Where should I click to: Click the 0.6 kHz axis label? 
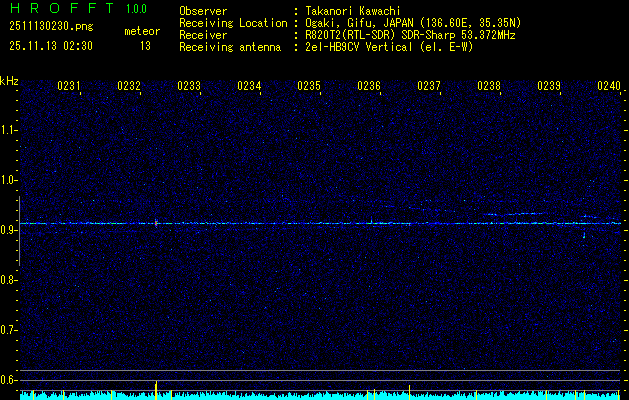(8, 380)
